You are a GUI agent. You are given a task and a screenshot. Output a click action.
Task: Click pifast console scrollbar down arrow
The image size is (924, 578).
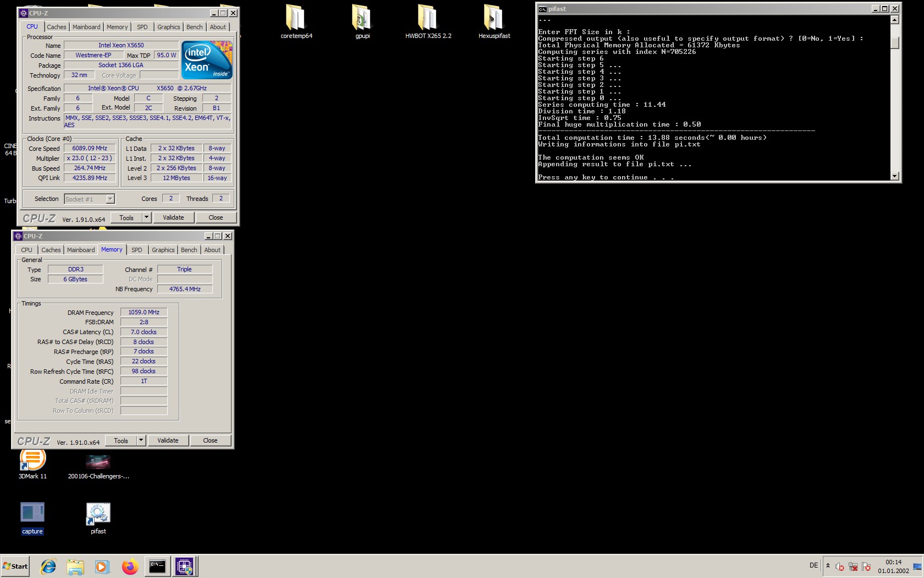tap(895, 176)
